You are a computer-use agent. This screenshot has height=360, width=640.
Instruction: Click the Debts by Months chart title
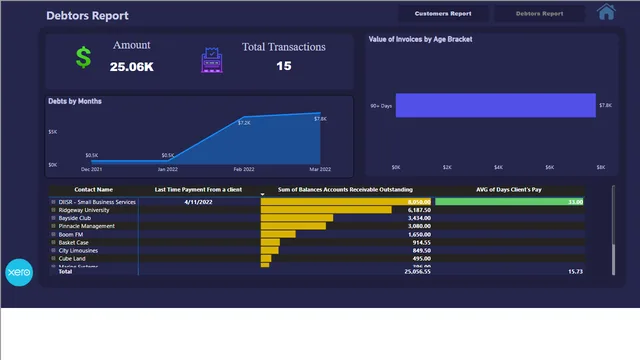click(75, 101)
